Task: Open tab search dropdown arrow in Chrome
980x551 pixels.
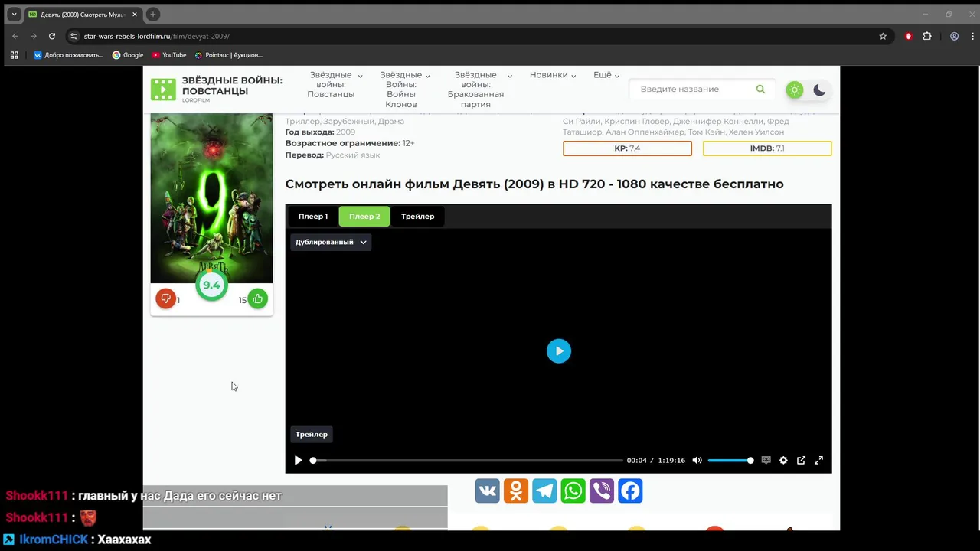Action: [x=14, y=15]
